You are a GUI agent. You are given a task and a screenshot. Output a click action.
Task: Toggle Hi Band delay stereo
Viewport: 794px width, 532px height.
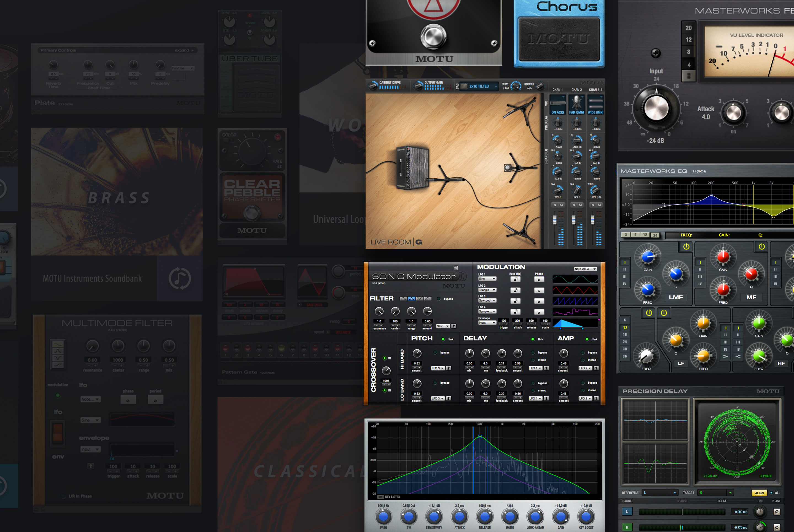click(533, 360)
